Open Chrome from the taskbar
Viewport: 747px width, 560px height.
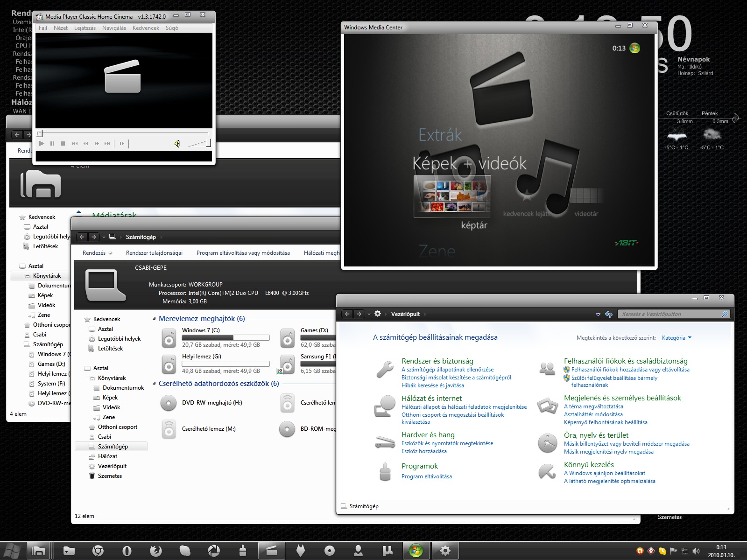point(98,551)
